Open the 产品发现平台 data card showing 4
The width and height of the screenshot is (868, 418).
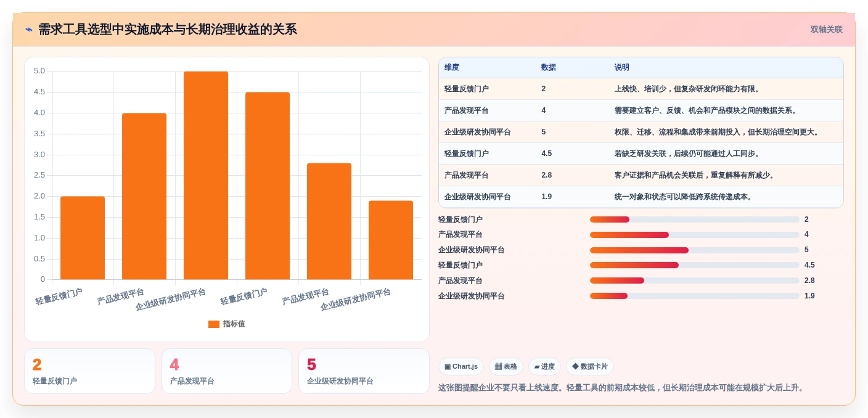pyautogui.click(x=227, y=371)
